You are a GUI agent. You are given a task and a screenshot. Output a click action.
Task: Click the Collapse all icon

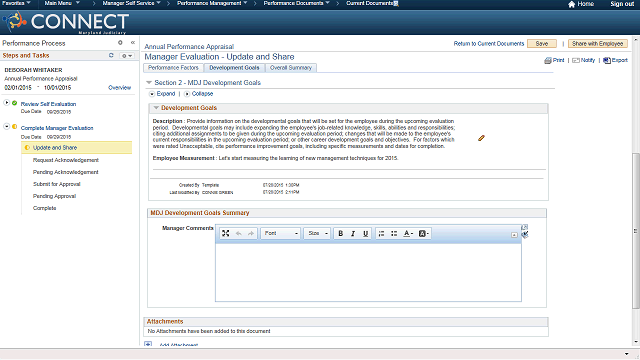pyautogui.click(x=187, y=94)
